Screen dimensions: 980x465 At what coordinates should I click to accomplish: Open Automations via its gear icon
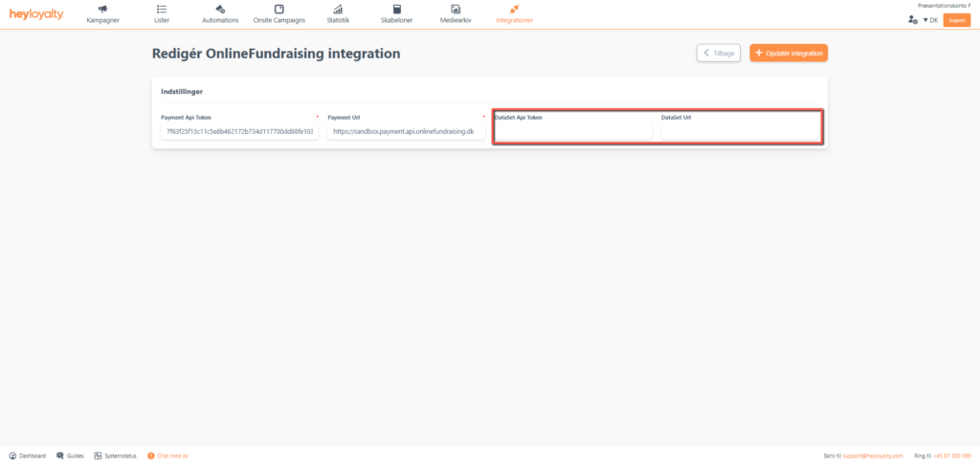tap(220, 10)
